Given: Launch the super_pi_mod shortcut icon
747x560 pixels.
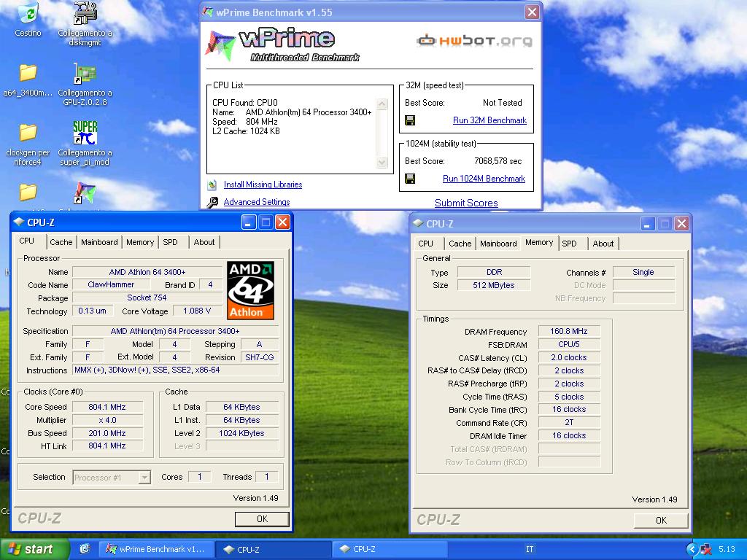Looking at the screenshot, I should (85, 133).
